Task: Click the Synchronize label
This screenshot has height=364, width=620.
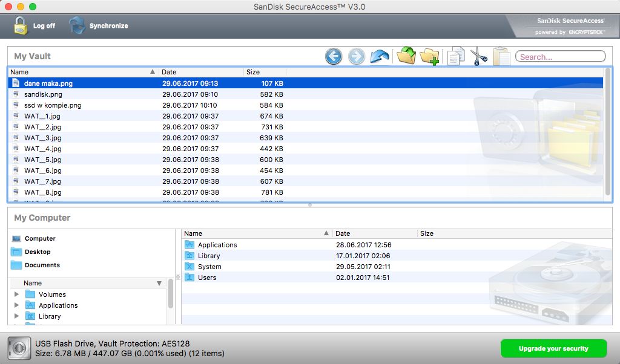Action: [x=109, y=25]
